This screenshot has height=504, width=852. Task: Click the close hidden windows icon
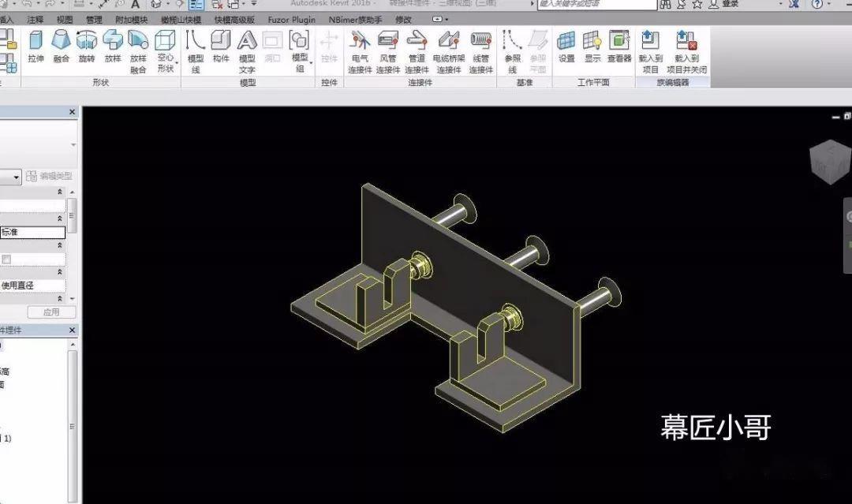[x=217, y=5]
